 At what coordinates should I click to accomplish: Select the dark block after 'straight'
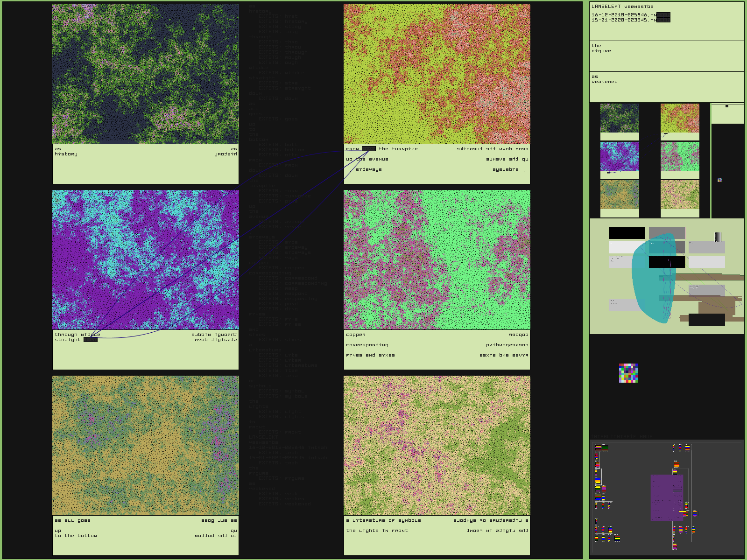[91, 340]
